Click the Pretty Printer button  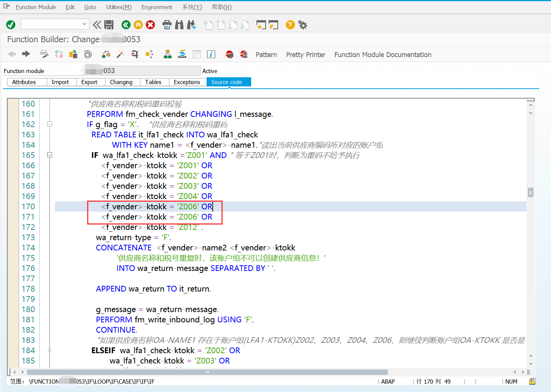click(x=306, y=55)
